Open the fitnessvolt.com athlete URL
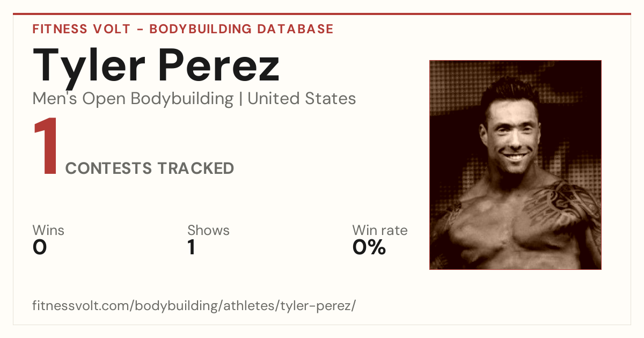The image size is (644, 338). pyautogui.click(x=194, y=306)
